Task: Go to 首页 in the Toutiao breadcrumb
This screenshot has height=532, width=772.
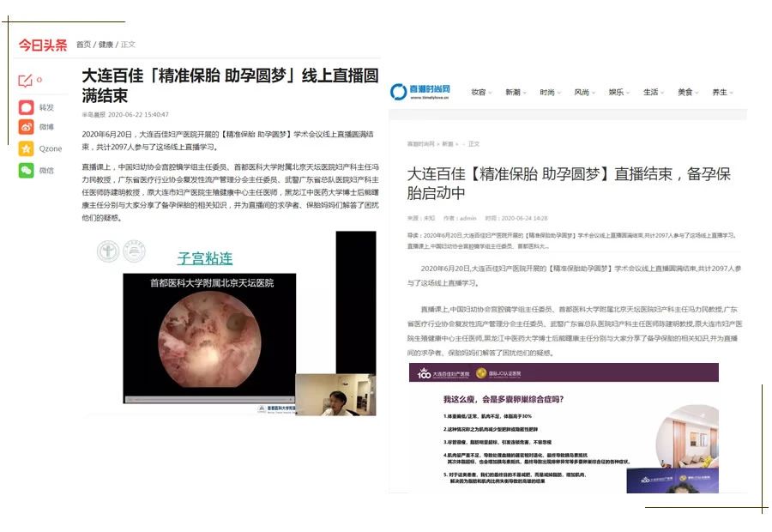Action: coord(83,45)
